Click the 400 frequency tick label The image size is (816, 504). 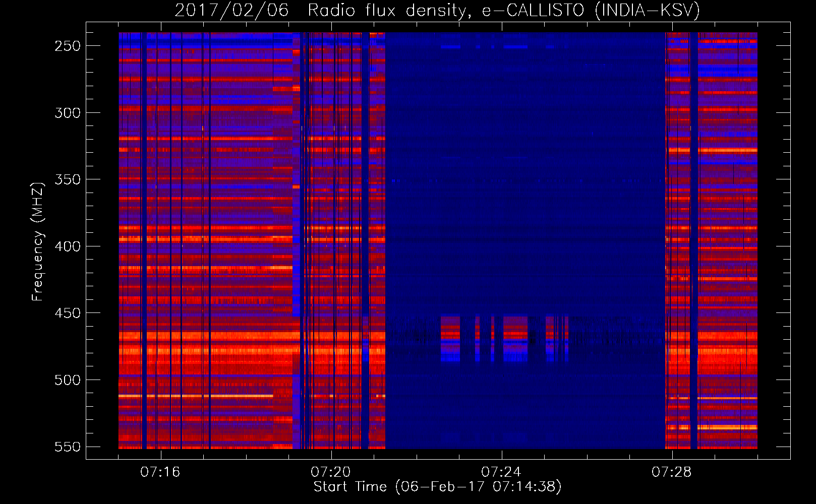tap(68, 246)
